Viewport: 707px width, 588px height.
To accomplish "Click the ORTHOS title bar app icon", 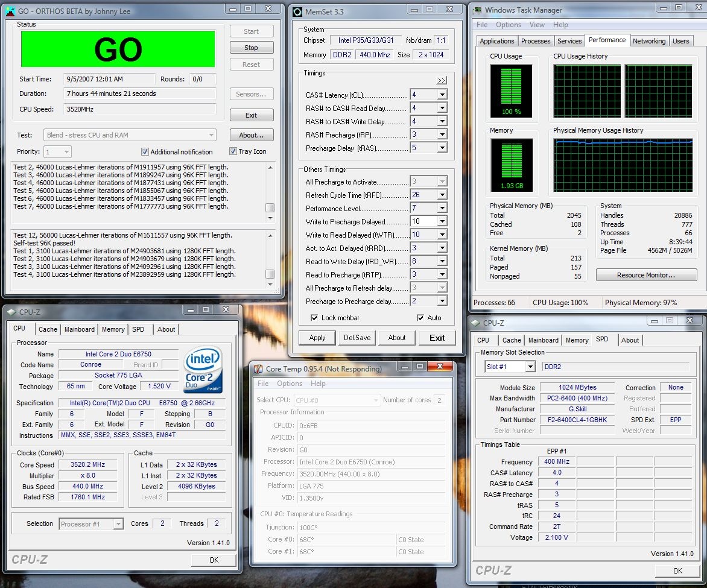I will pos(10,11).
